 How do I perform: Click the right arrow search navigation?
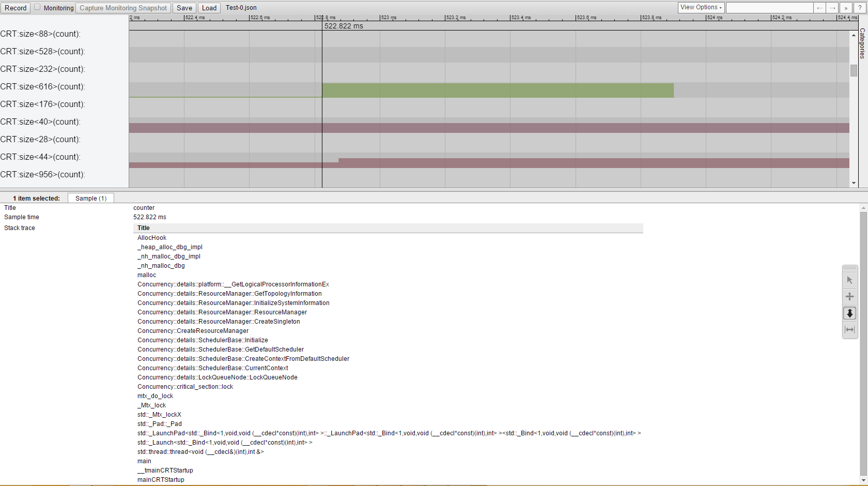point(832,8)
